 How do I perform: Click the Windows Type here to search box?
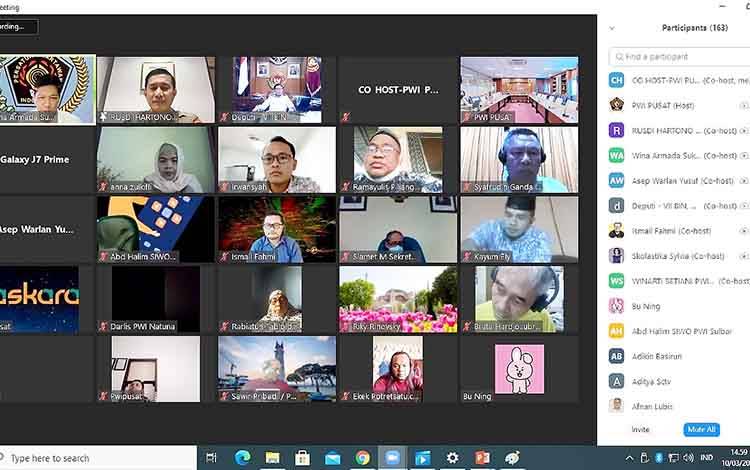pyautogui.click(x=98, y=458)
